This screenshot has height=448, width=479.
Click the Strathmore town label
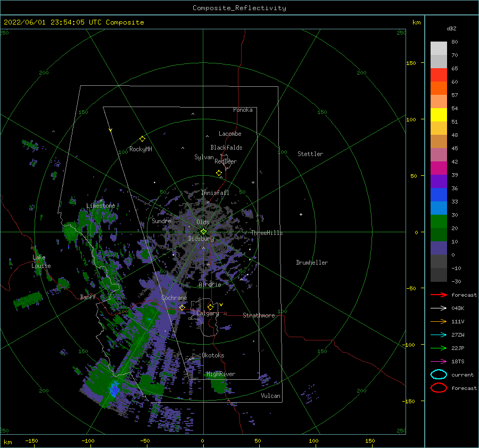point(259,315)
